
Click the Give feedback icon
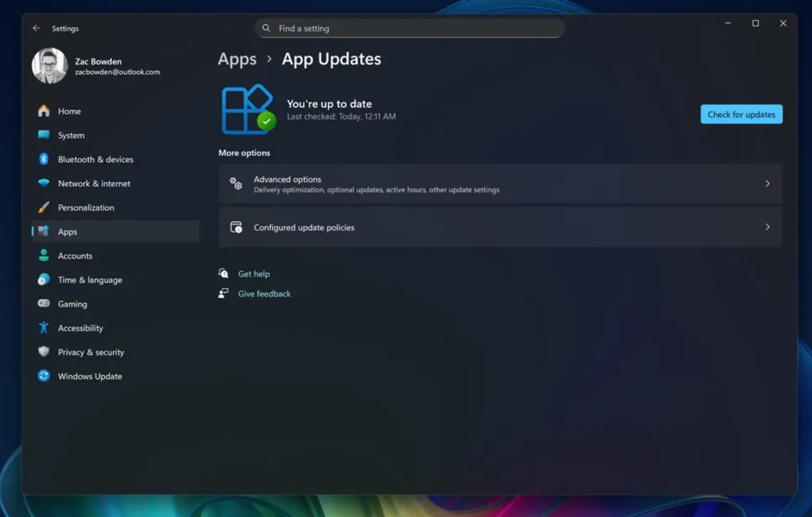224,293
